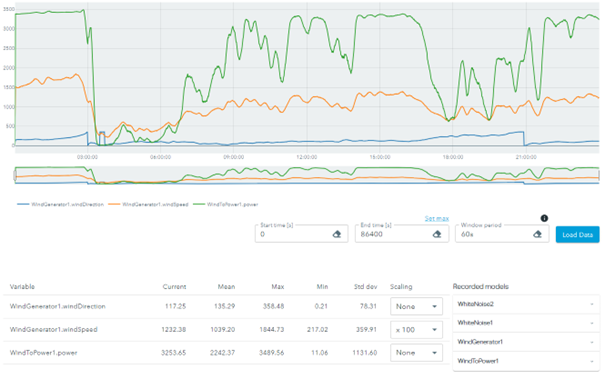Toggle WindGenerator1.windSpeed legend entry
The width and height of the screenshot is (605, 379).
pyautogui.click(x=148, y=205)
